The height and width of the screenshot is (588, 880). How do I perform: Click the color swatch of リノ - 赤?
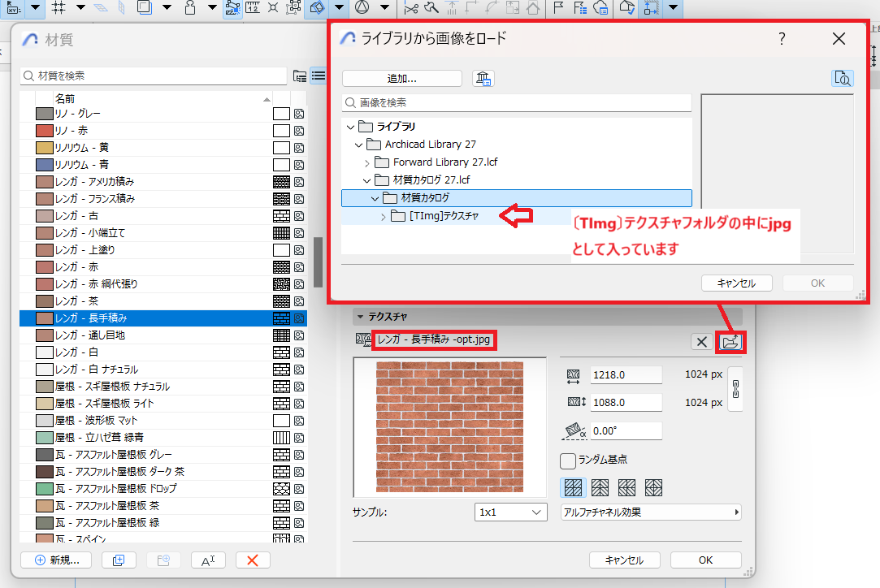[x=45, y=131]
